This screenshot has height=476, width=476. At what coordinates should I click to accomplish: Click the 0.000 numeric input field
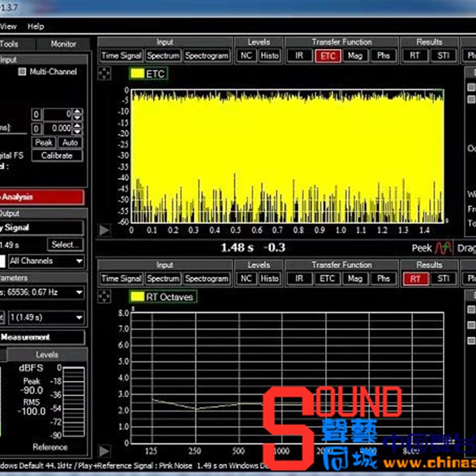point(57,129)
